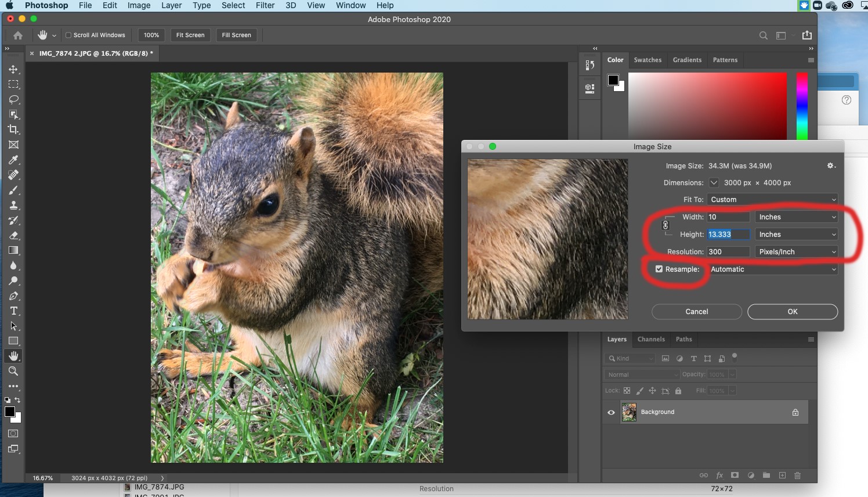The width and height of the screenshot is (868, 497).
Task: Expand the Dimensions unit chevron
Action: click(714, 182)
